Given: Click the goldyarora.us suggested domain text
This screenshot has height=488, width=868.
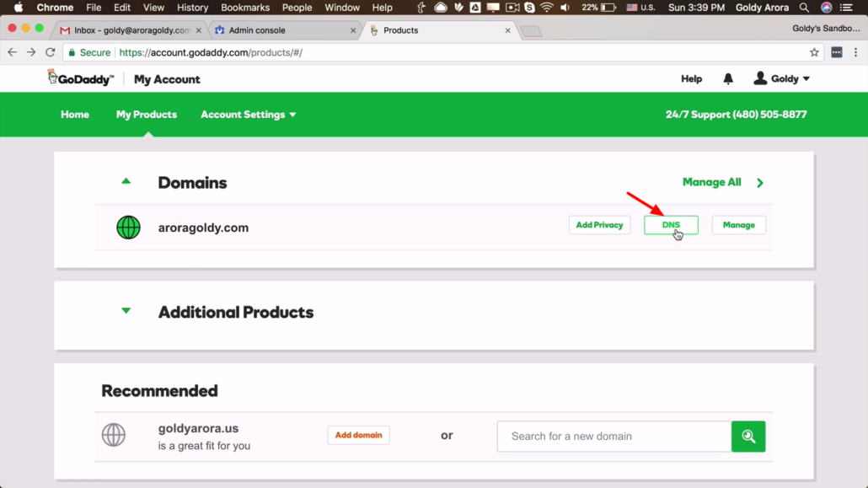Looking at the screenshot, I should [198, 428].
